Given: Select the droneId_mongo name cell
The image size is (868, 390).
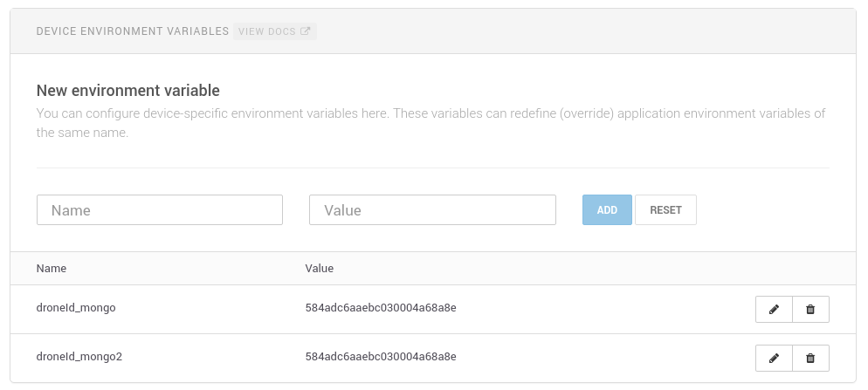Looking at the screenshot, I should (x=76, y=308).
